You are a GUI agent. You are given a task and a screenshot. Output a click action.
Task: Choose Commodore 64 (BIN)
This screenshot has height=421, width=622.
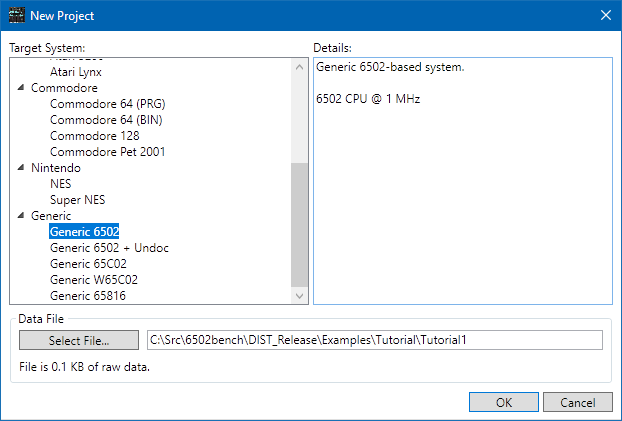click(x=106, y=120)
